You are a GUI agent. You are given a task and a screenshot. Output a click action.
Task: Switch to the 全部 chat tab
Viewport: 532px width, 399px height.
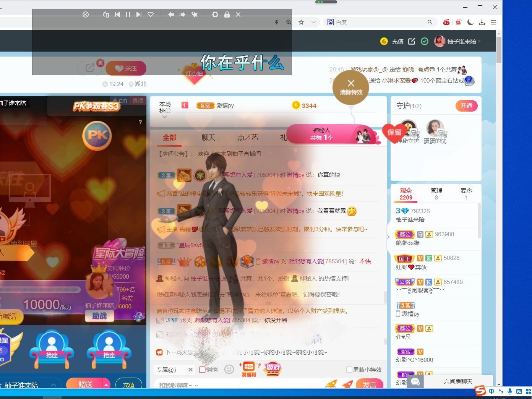169,138
